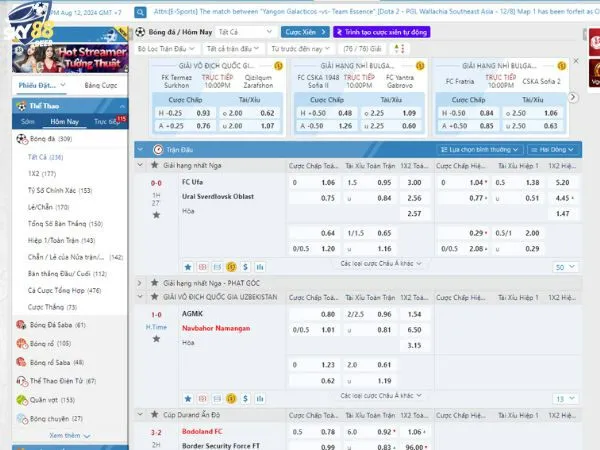Click Bodoland FC team name
The image size is (600, 450).
click(x=202, y=431)
